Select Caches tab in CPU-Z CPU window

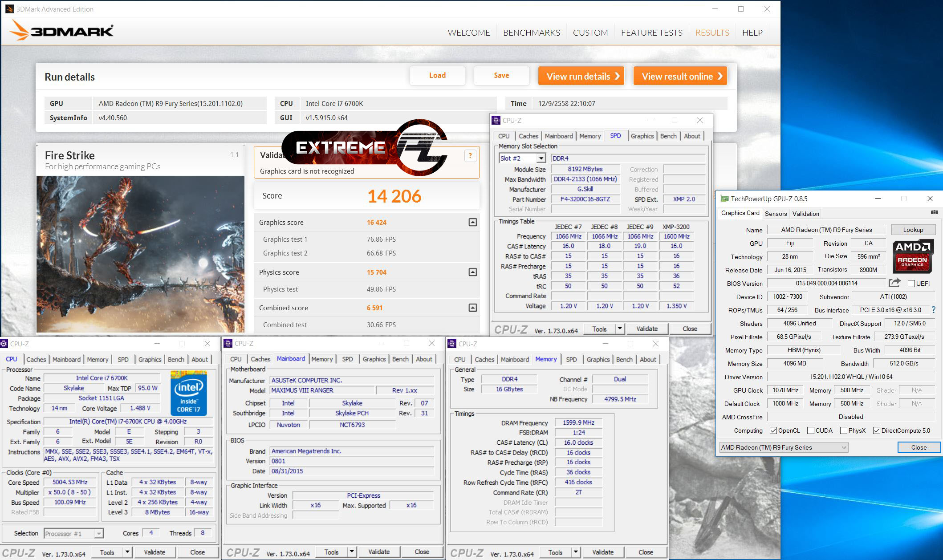coord(36,359)
